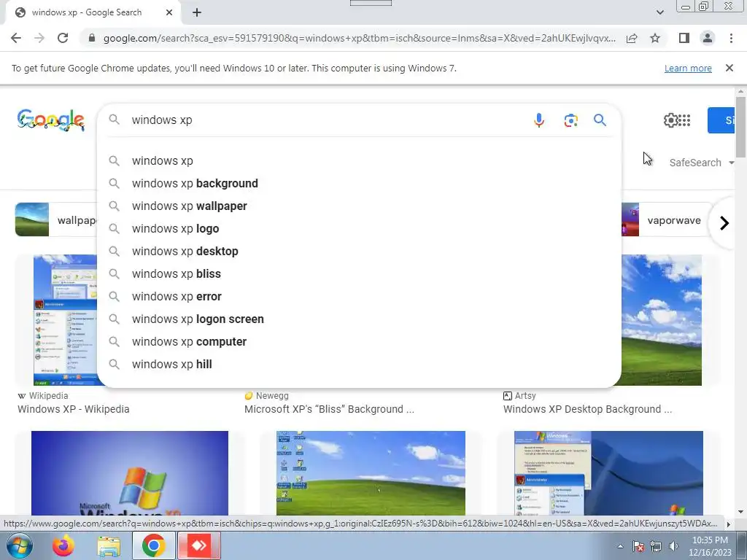The width and height of the screenshot is (747, 560).
Task: Open File Explorer from the taskbar
Action: pyautogui.click(x=109, y=545)
